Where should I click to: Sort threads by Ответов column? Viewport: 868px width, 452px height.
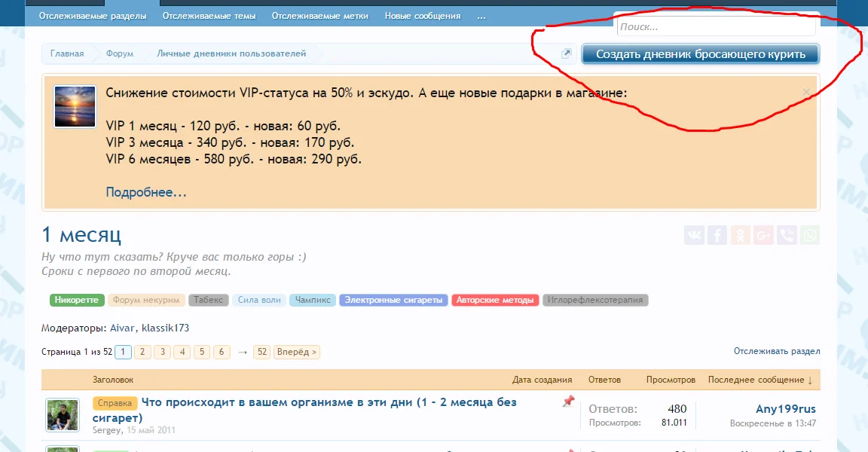pos(604,380)
